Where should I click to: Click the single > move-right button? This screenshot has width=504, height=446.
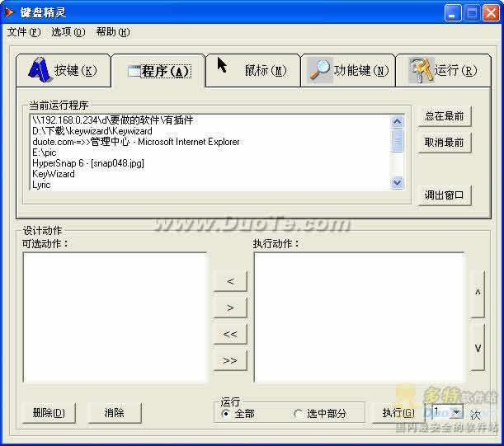point(230,308)
